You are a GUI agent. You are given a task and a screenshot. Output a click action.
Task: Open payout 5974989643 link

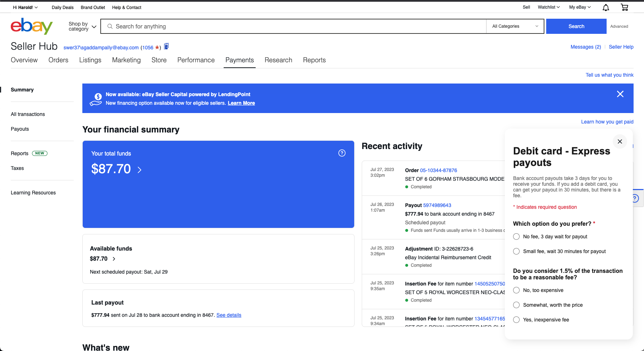click(x=437, y=205)
